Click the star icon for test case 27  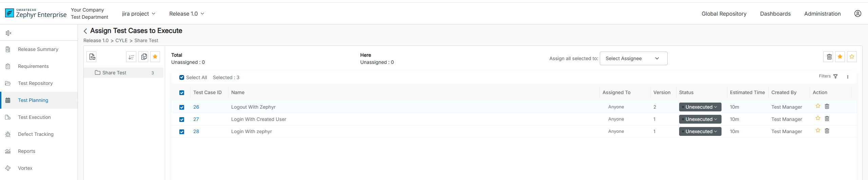tap(818, 119)
